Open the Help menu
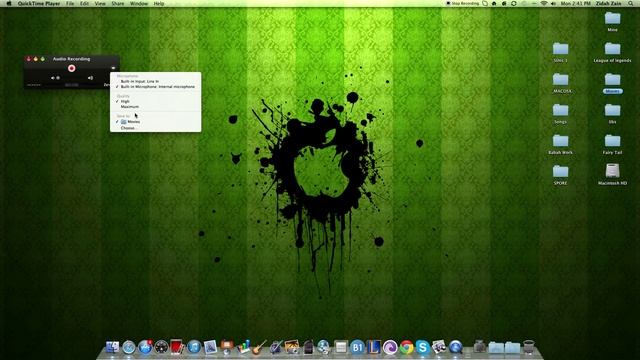Screen dimensions: 640x360 click(x=159, y=3)
